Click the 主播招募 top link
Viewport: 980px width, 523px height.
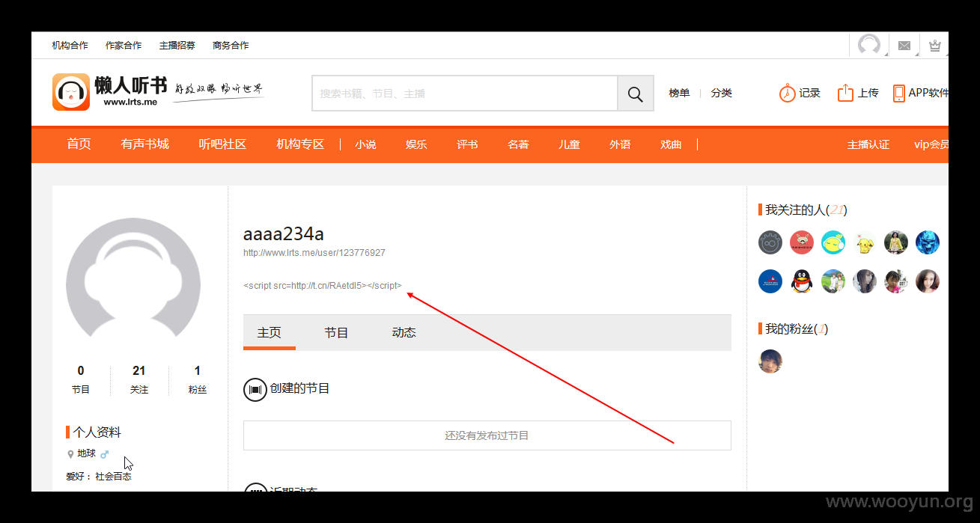(x=177, y=46)
